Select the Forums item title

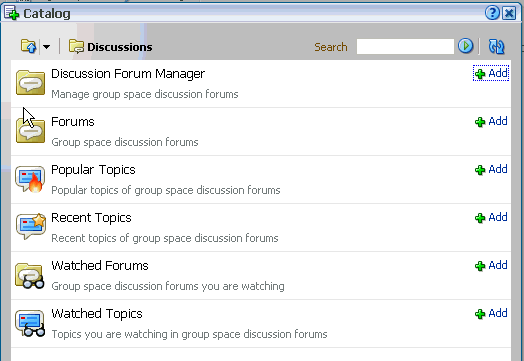pos(73,122)
